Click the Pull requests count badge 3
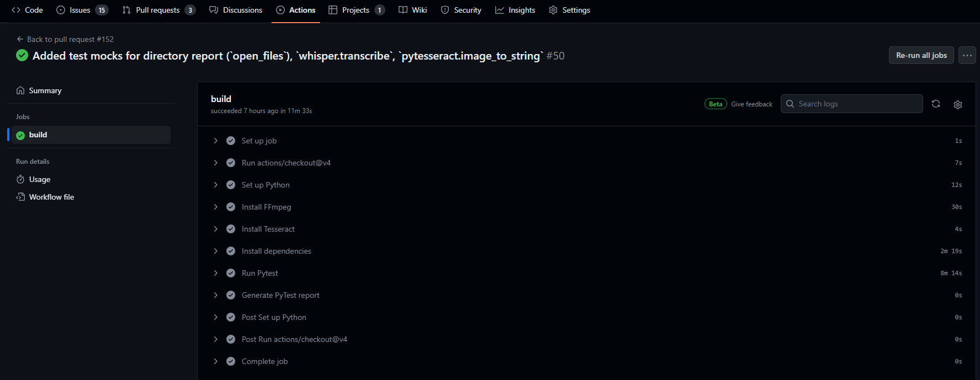Image resolution: width=980 pixels, height=380 pixels. [x=190, y=10]
